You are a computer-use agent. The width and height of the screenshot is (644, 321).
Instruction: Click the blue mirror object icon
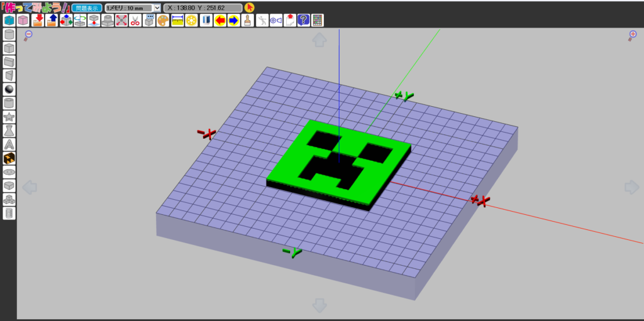click(206, 21)
